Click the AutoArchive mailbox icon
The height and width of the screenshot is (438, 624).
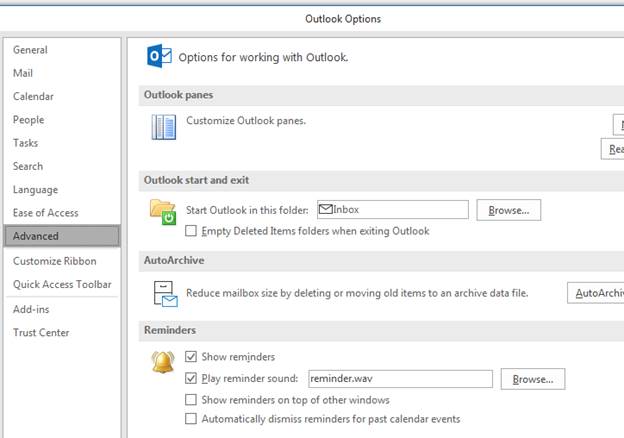click(x=165, y=294)
